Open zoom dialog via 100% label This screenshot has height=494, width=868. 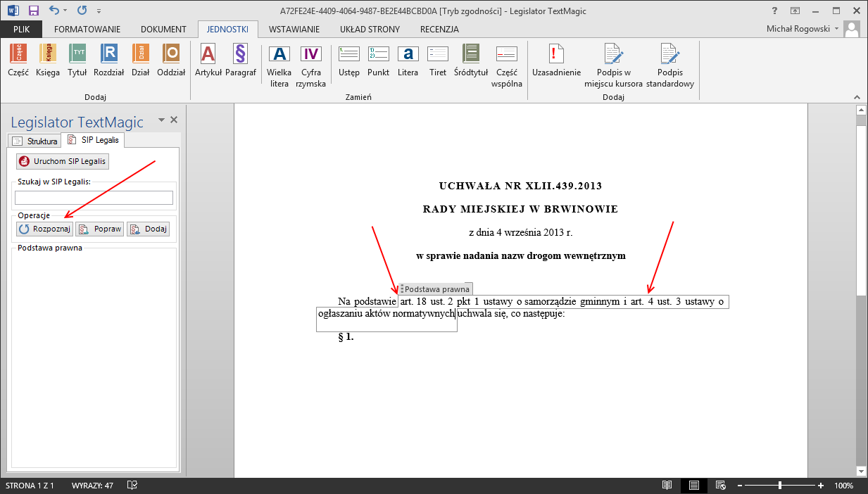(843, 486)
